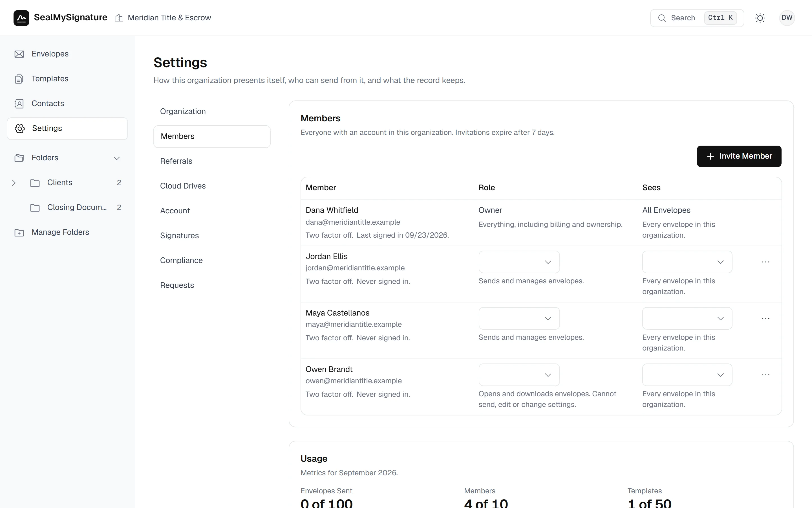Click the Settings gear icon in sidebar
The height and width of the screenshot is (508, 812).
click(20, 129)
